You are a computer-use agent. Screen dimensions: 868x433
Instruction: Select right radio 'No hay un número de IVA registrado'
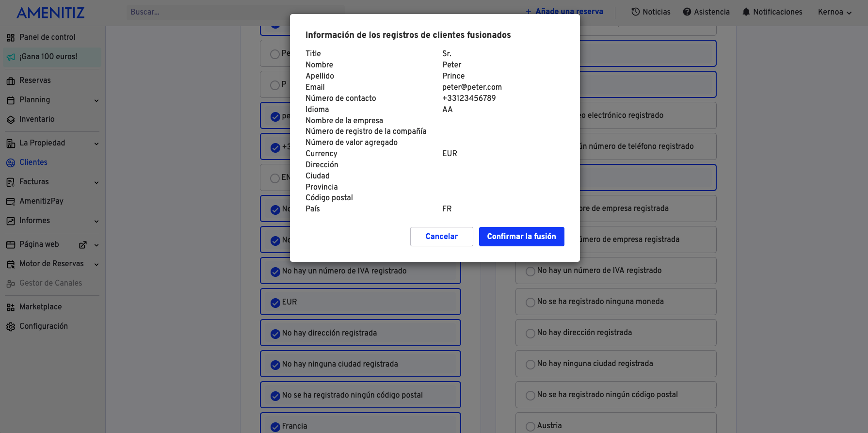530,271
